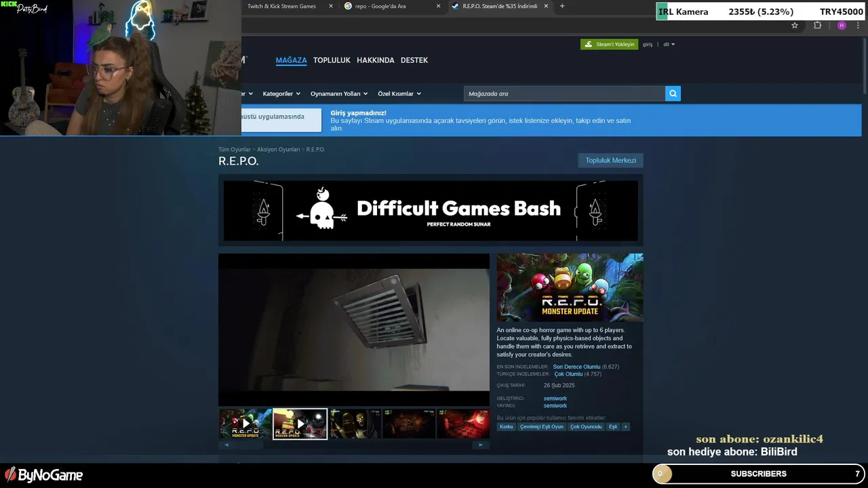Click the Çok Olumlu Turkish reviews link
Image resolution: width=868 pixels, height=488 pixels.
(x=568, y=374)
